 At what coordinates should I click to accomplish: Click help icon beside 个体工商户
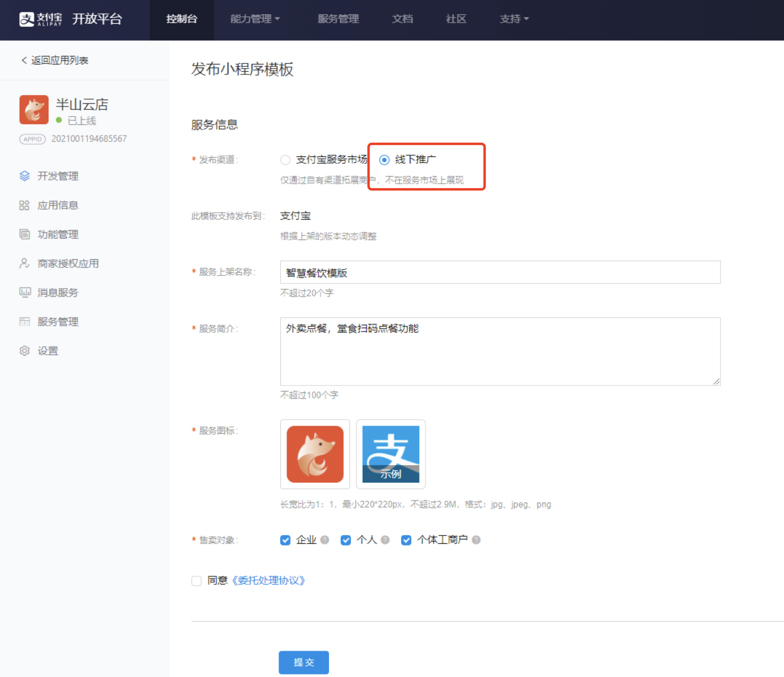(476, 540)
